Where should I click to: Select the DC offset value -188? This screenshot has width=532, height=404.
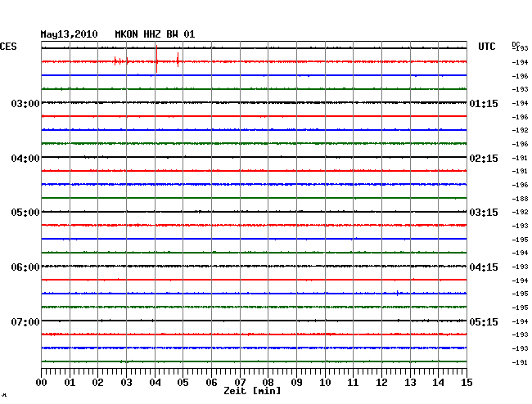click(520, 199)
